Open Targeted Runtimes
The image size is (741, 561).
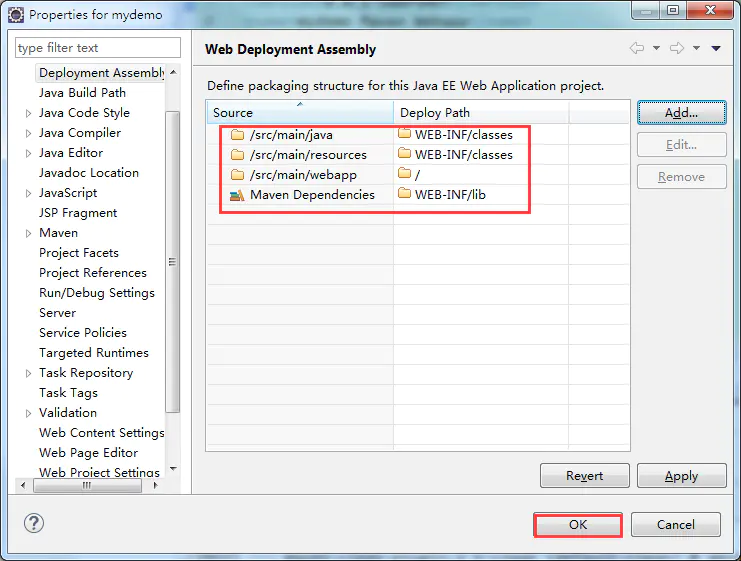(x=94, y=353)
